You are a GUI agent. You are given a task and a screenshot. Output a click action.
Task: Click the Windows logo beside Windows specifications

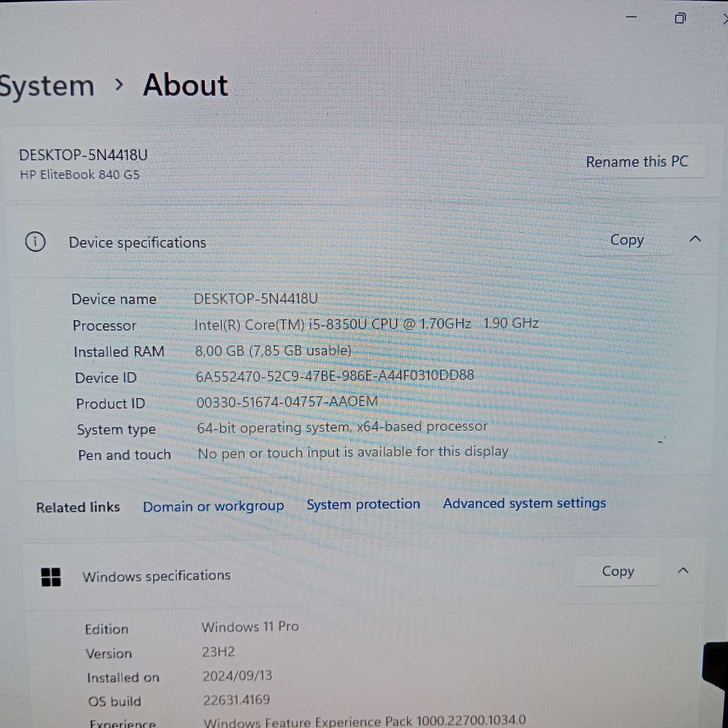pyautogui.click(x=52, y=577)
